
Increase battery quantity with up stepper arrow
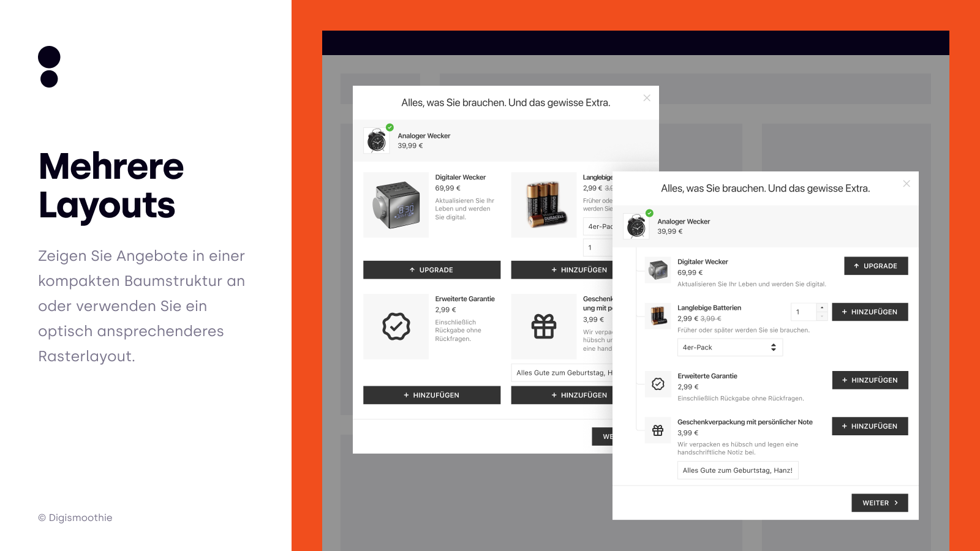click(x=822, y=307)
